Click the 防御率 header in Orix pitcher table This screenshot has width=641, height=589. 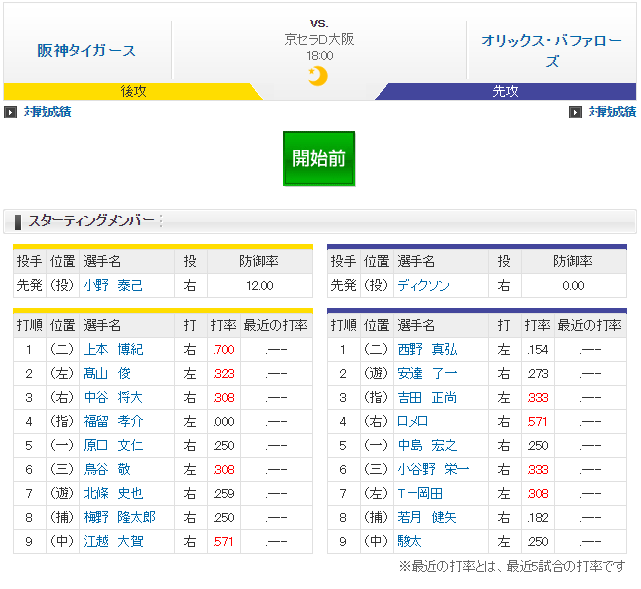point(573,261)
